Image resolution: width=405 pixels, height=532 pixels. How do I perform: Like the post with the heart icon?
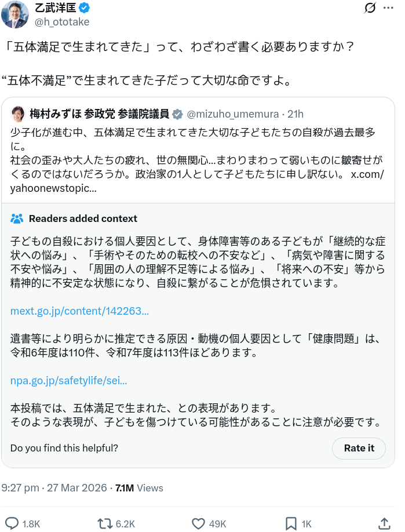point(199,523)
